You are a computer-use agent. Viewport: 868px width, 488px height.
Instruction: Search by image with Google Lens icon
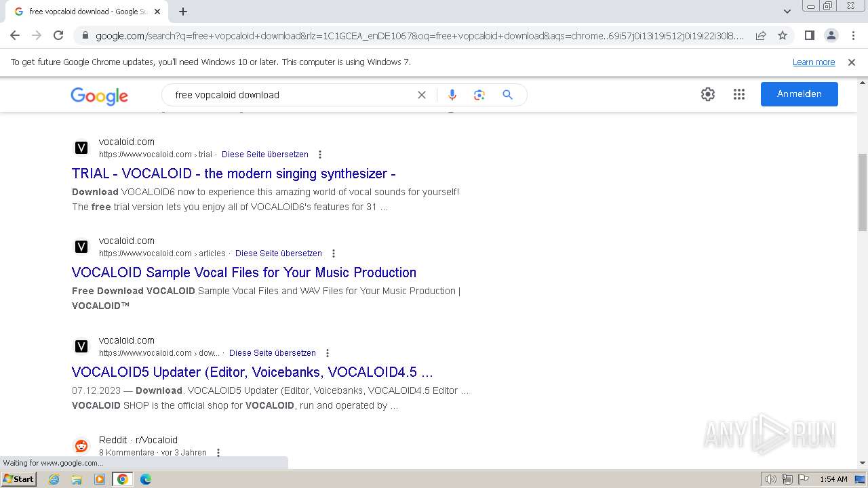(x=479, y=95)
